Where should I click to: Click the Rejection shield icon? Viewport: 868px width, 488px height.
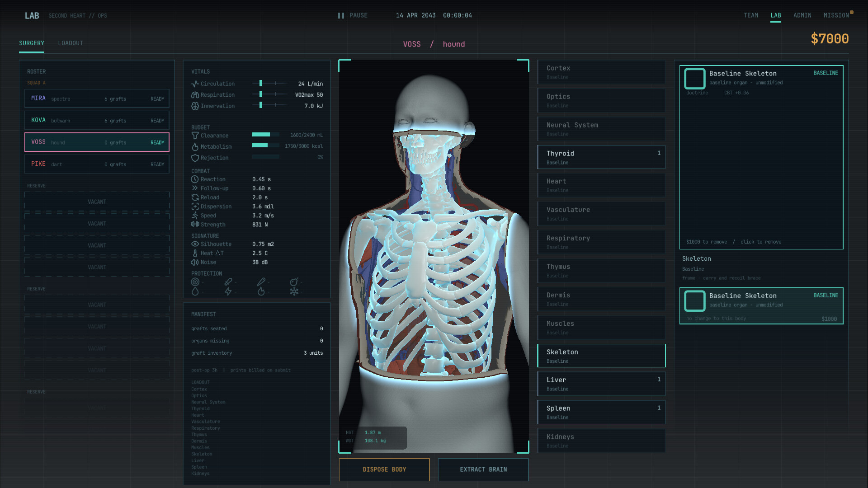pos(195,158)
